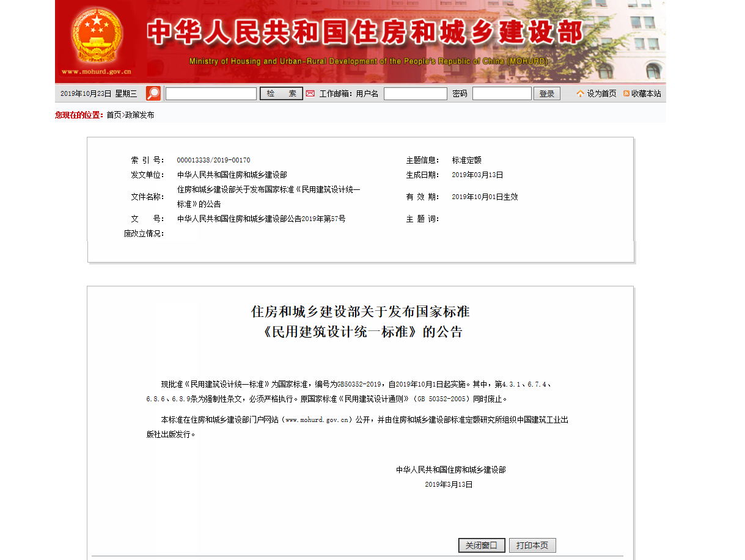Click the ministry's Chinese title in banner
This screenshot has width=745, height=560.
(365, 32)
